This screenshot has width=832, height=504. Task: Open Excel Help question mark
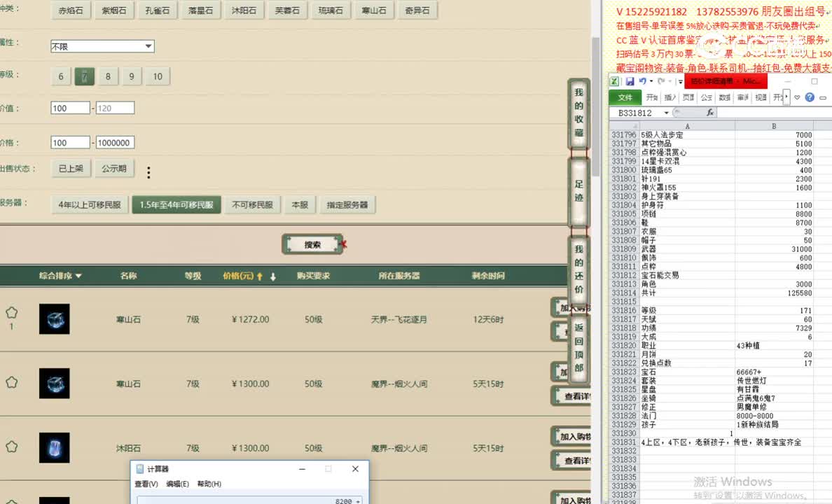(809, 97)
